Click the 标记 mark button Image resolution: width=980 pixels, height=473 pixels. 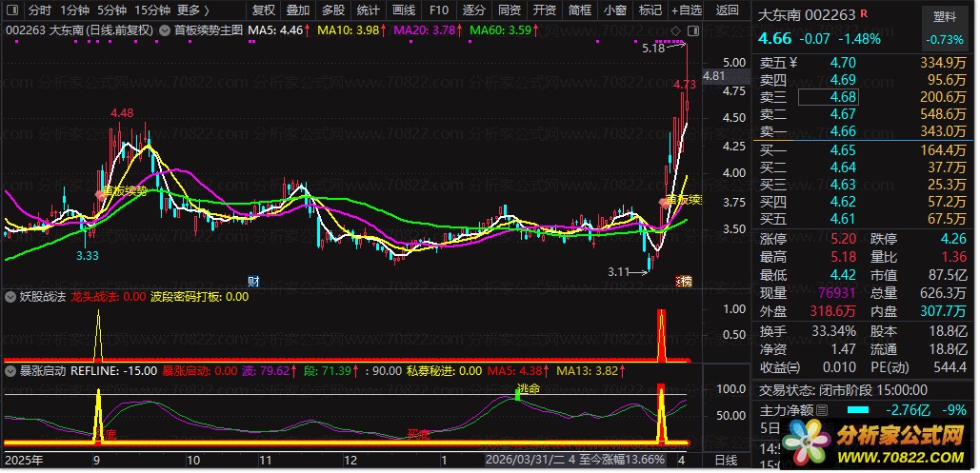tap(650, 10)
